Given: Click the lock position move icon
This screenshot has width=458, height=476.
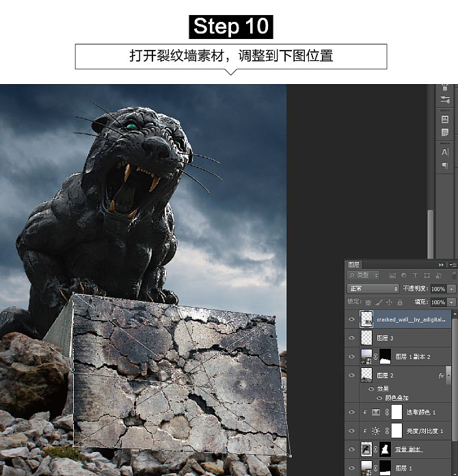Looking at the screenshot, I should (389, 302).
